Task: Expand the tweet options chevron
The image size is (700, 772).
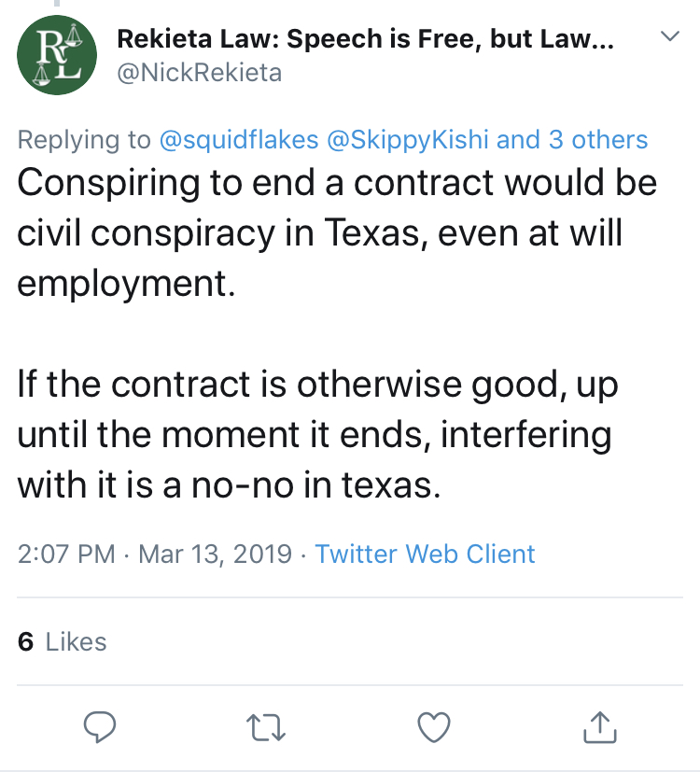Action: pyautogui.click(x=670, y=36)
